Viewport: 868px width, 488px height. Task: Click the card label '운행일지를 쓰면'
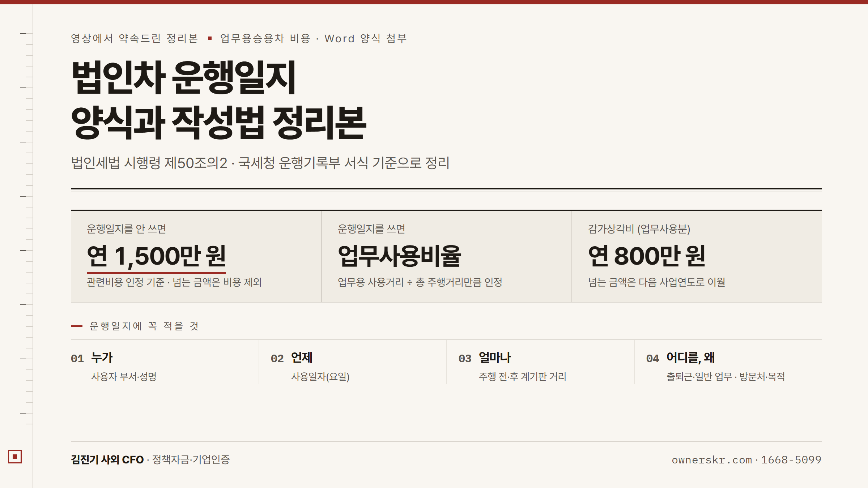coord(371,229)
